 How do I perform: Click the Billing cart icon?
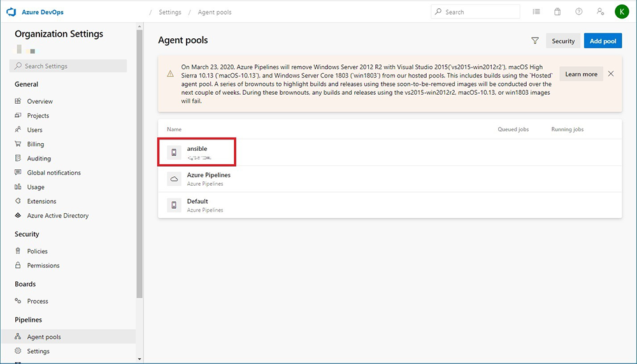18,144
